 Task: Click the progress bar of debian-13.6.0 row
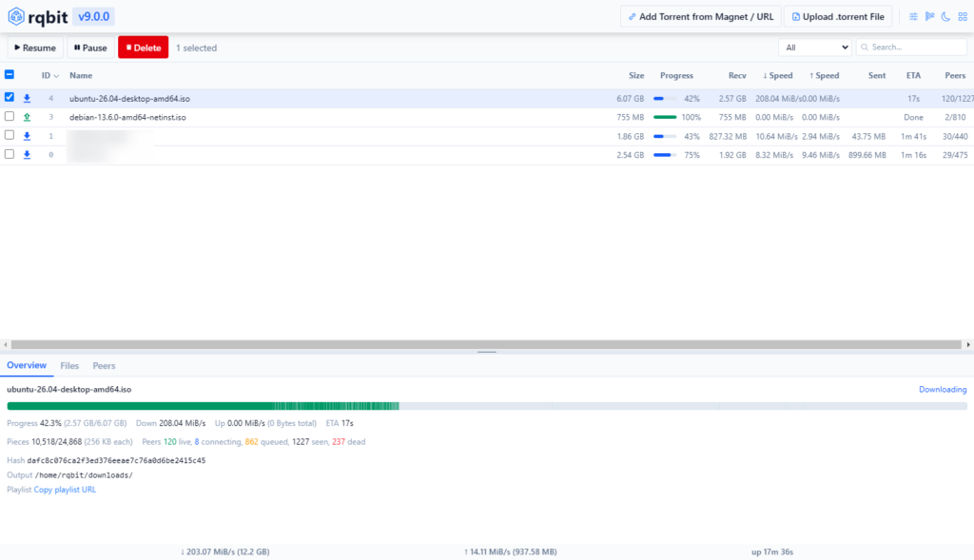665,117
